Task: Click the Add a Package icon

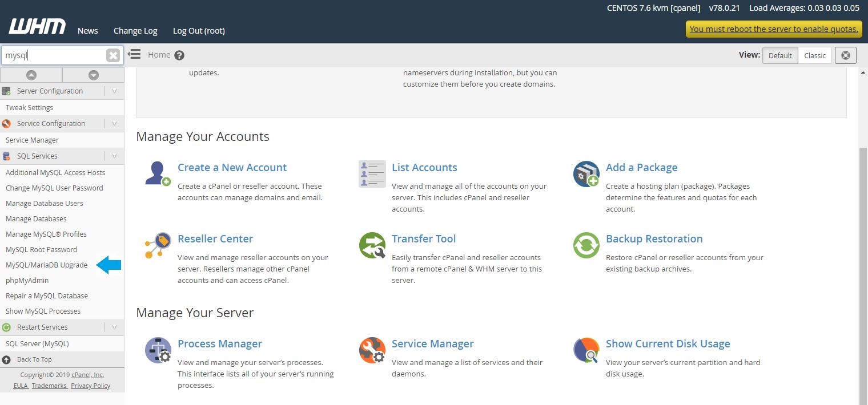Action: (x=586, y=173)
